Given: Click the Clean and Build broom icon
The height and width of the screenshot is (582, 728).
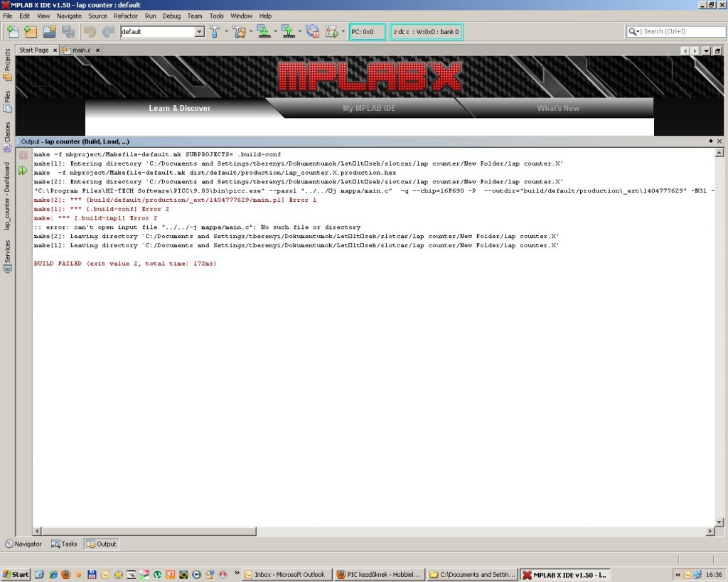Looking at the screenshot, I should tap(240, 31).
